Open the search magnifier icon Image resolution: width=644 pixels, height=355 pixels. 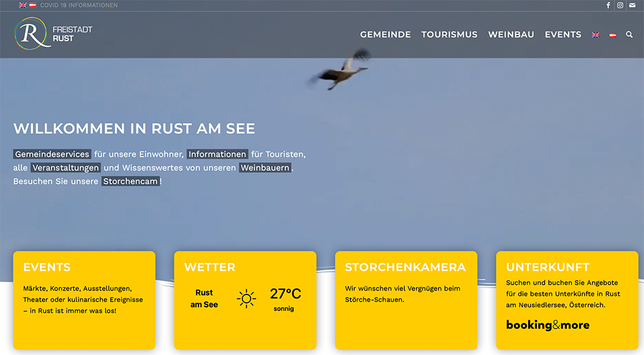(629, 35)
